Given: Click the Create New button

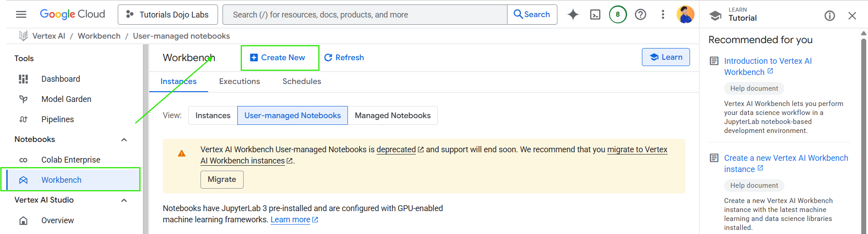Looking at the screenshot, I should (278, 57).
